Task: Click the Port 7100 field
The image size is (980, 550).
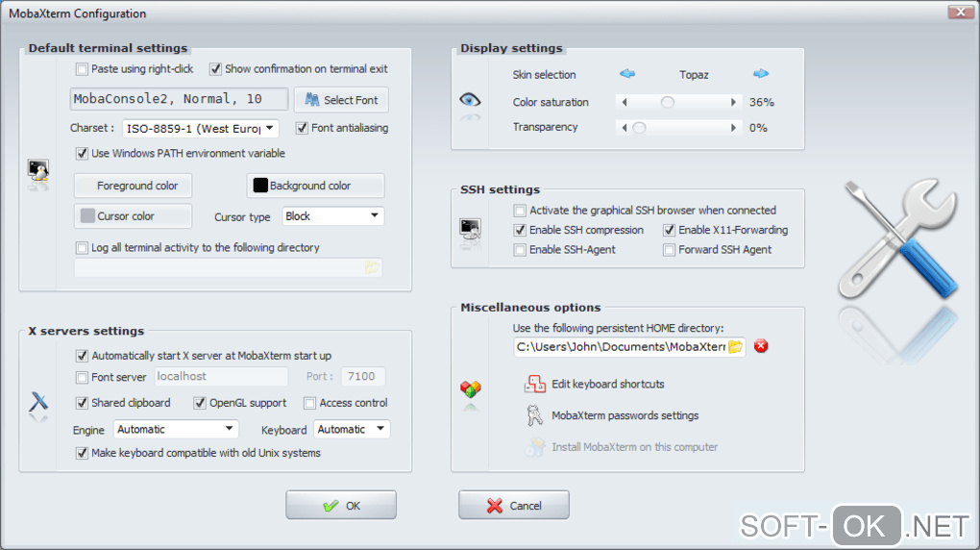Action: click(x=363, y=377)
